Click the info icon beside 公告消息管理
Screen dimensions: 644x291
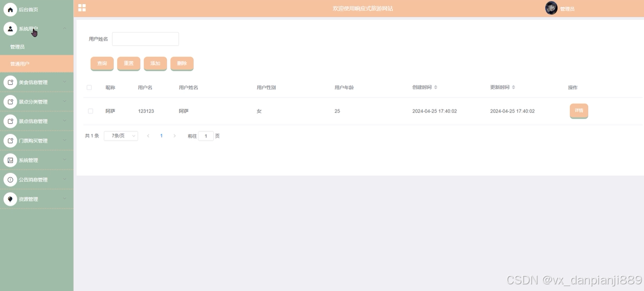point(10,180)
